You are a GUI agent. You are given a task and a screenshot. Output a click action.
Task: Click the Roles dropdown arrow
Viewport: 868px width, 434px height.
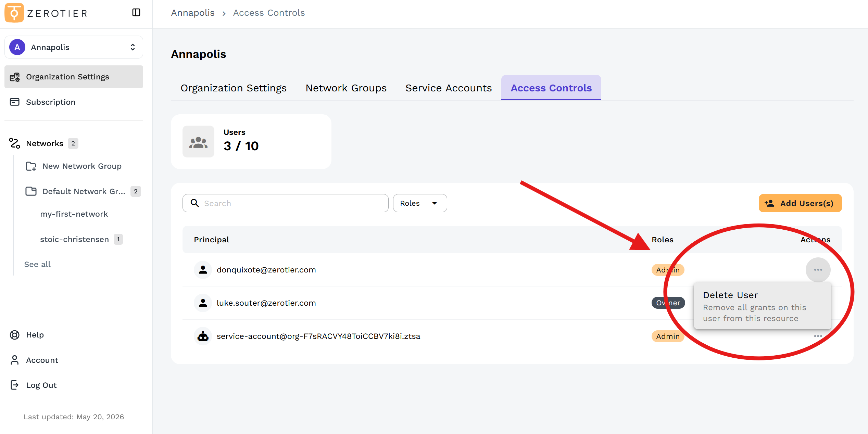(435, 203)
